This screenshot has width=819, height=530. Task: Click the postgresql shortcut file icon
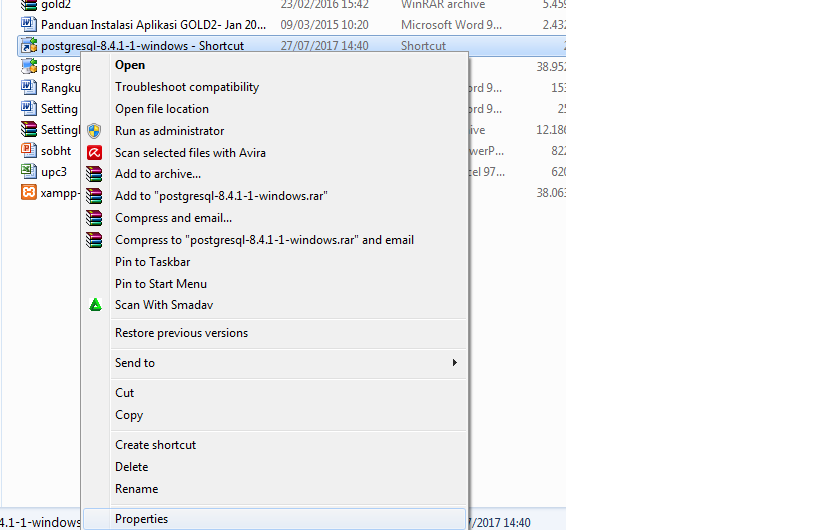pyautogui.click(x=29, y=45)
